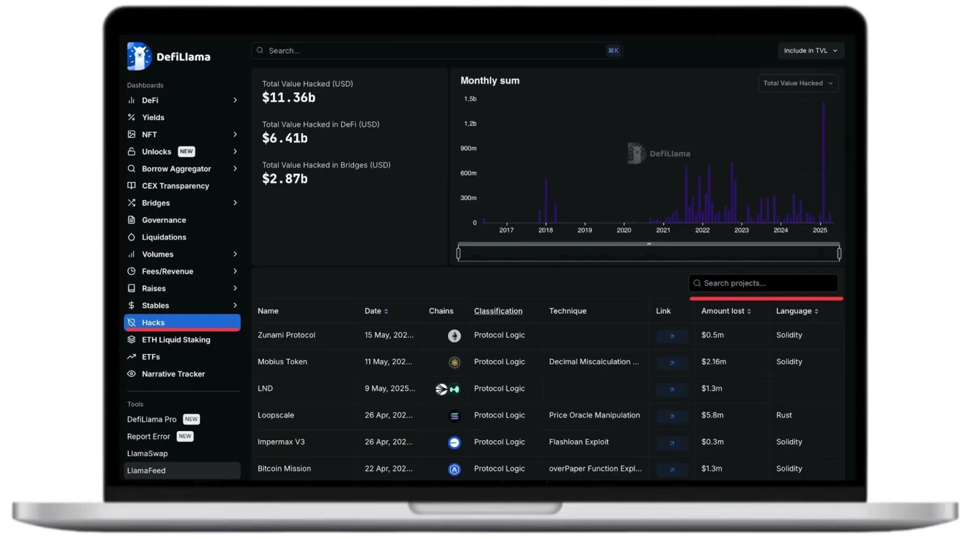
Task: Click the NFT image icon
Action: coord(131,135)
